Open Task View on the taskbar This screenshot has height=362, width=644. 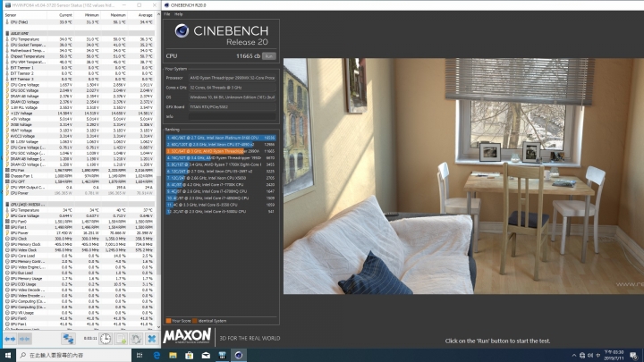[140, 355]
